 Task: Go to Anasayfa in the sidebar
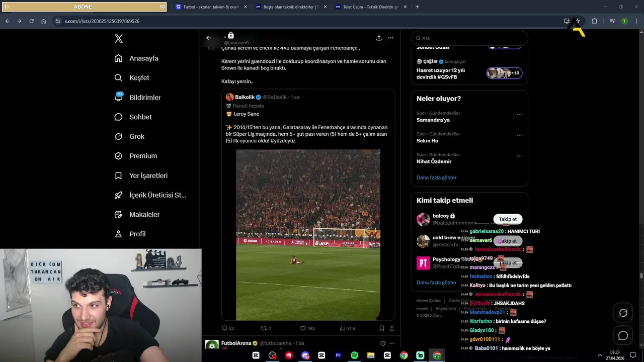click(x=136, y=58)
